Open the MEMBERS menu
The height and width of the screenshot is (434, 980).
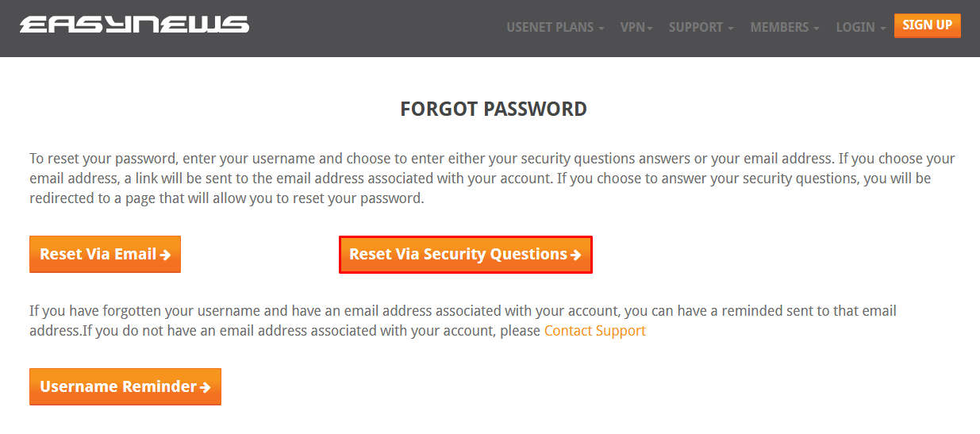[x=779, y=27]
